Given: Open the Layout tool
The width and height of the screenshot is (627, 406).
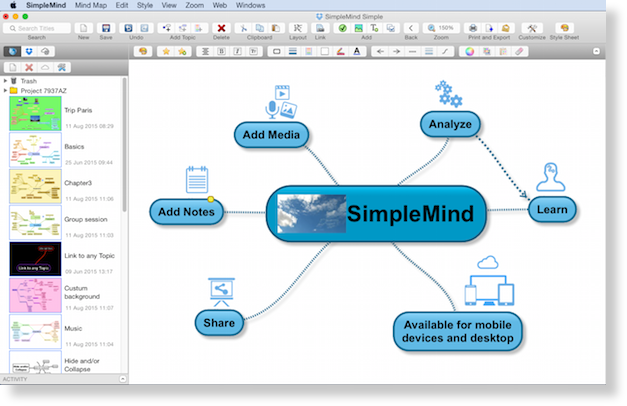Looking at the screenshot, I should tap(298, 28).
